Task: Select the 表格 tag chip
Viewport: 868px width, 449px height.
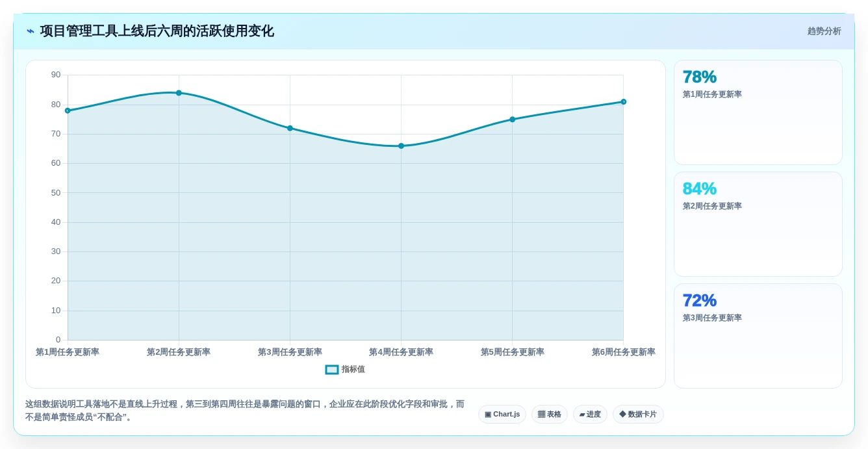Action: coord(550,415)
